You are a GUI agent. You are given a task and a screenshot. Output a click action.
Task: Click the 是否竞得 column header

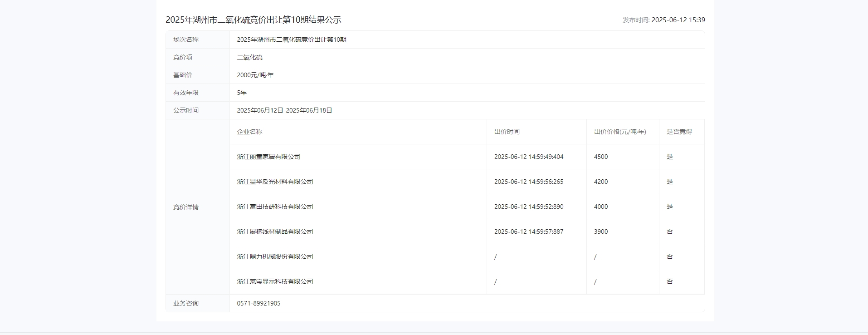tap(679, 132)
